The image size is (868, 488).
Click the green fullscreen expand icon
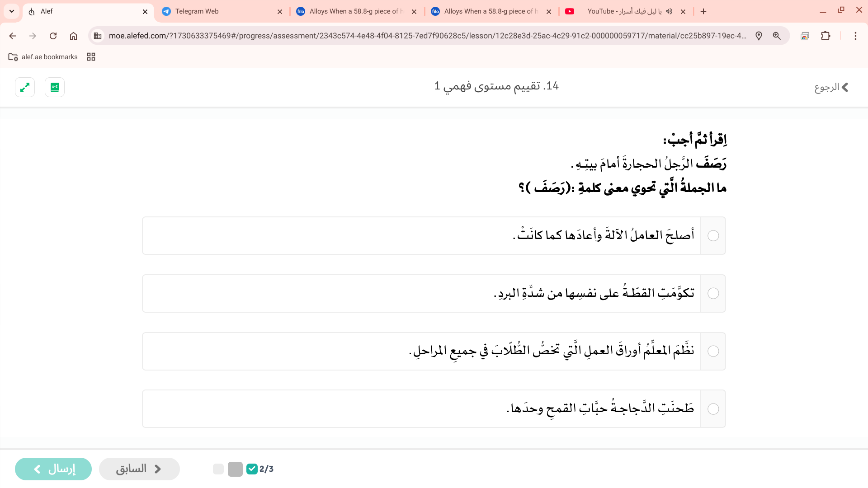point(25,87)
